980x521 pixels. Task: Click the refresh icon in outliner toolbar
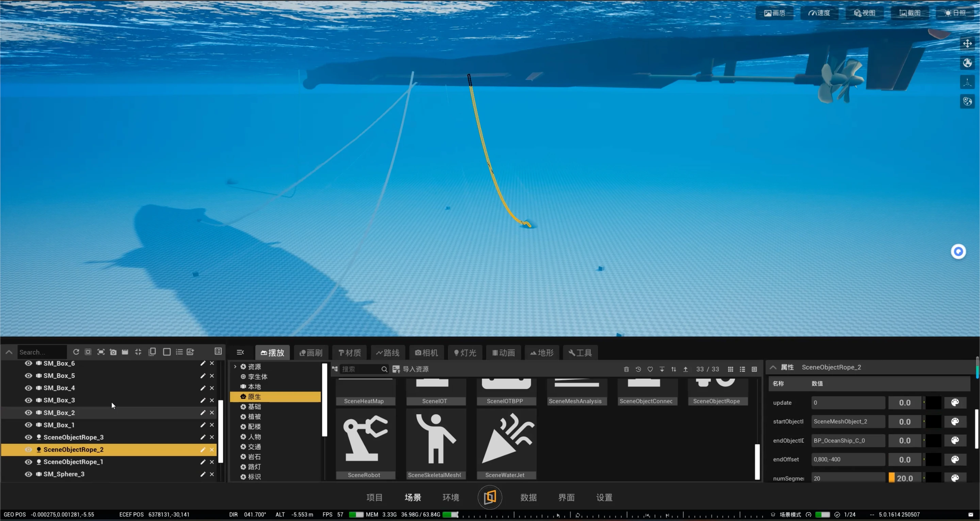tap(76, 352)
